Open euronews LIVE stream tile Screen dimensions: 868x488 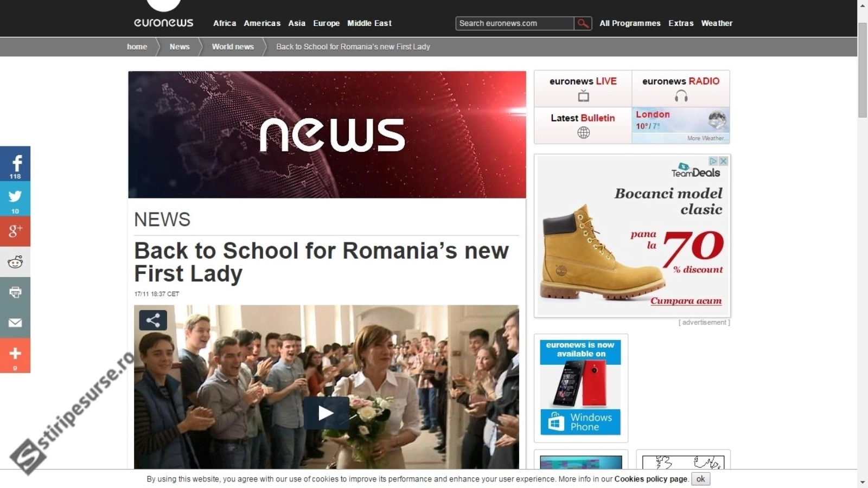pos(583,88)
